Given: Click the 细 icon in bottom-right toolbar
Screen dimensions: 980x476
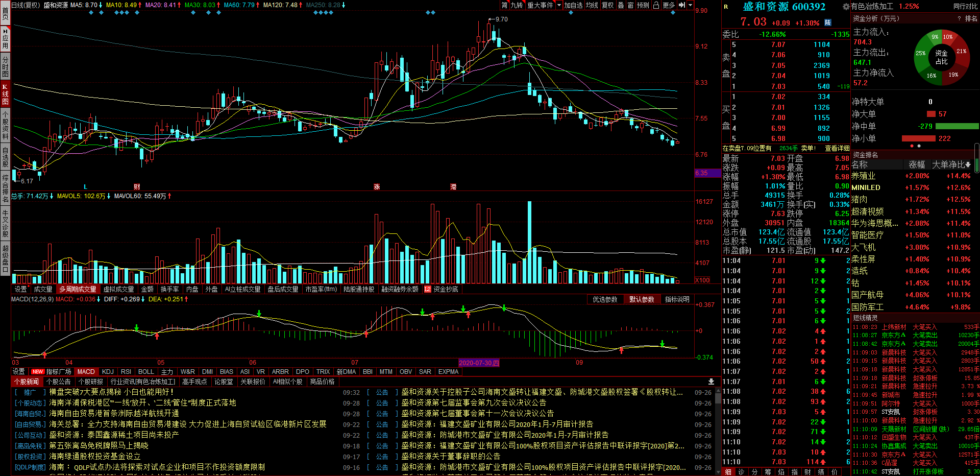Looking at the screenshot, I should click(728, 472).
